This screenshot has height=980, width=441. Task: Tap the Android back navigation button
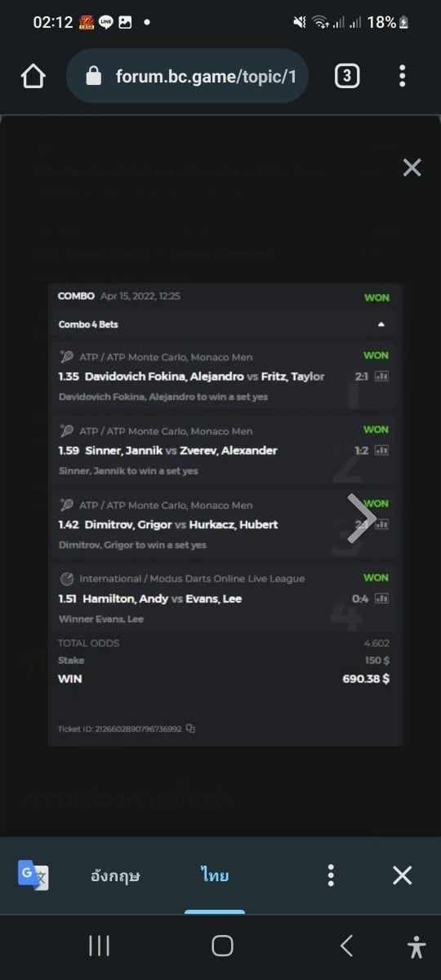[x=346, y=947]
